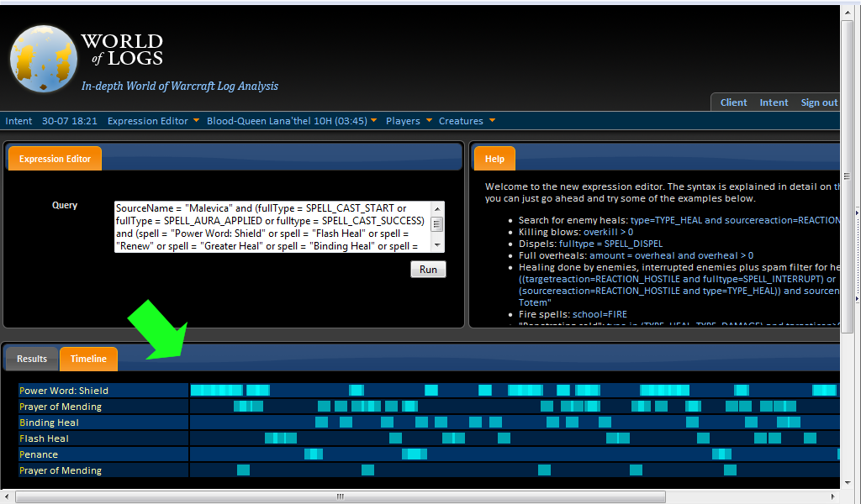Click the 'In-depth World of Warcraft Log Analysis' tagline

[x=180, y=87]
